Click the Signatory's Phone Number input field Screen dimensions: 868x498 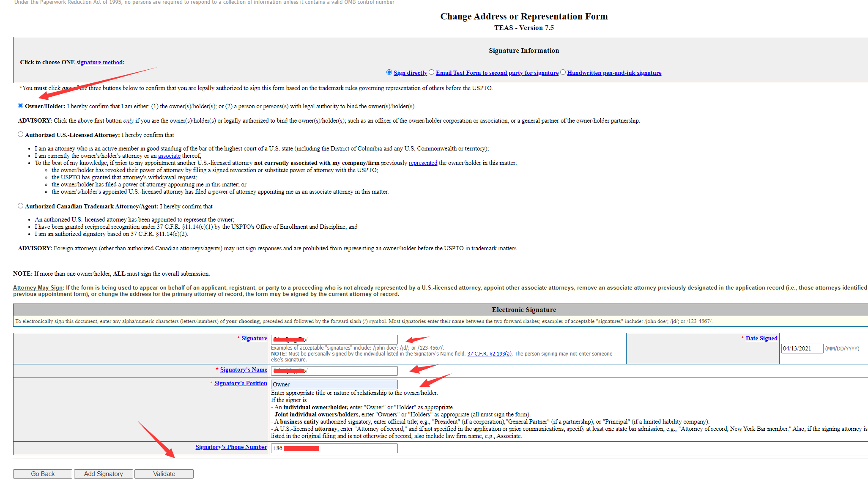coord(334,448)
